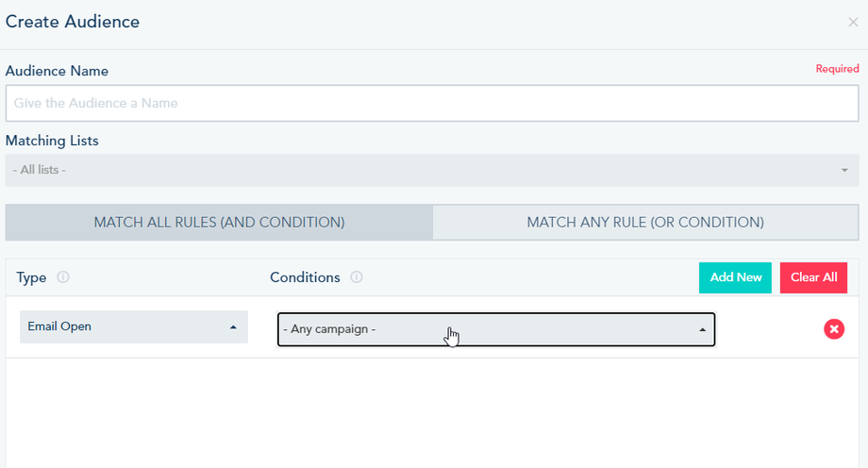Switch to Match Any Rule (OR condition)
This screenshot has width=868, height=468.
pos(645,223)
